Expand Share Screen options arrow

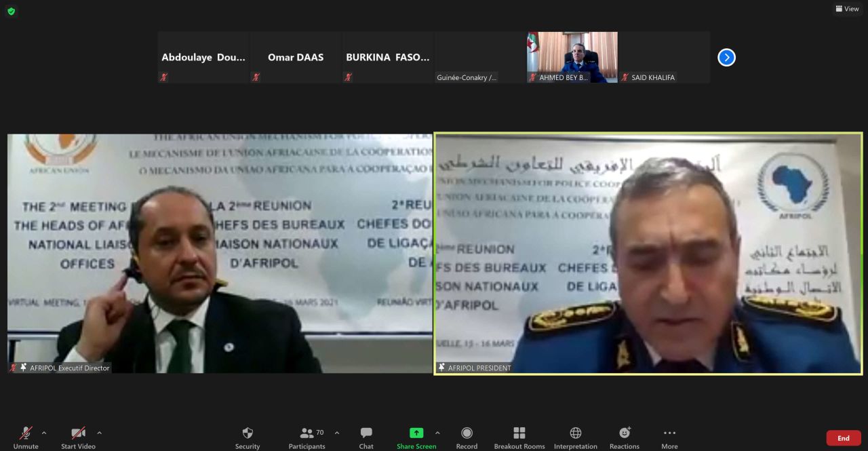(437, 433)
